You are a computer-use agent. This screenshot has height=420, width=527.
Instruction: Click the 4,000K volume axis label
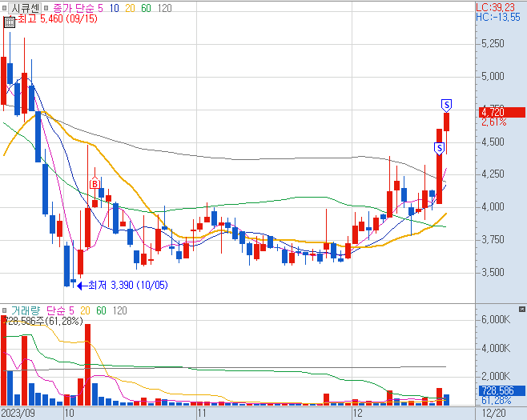tap(496, 349)
